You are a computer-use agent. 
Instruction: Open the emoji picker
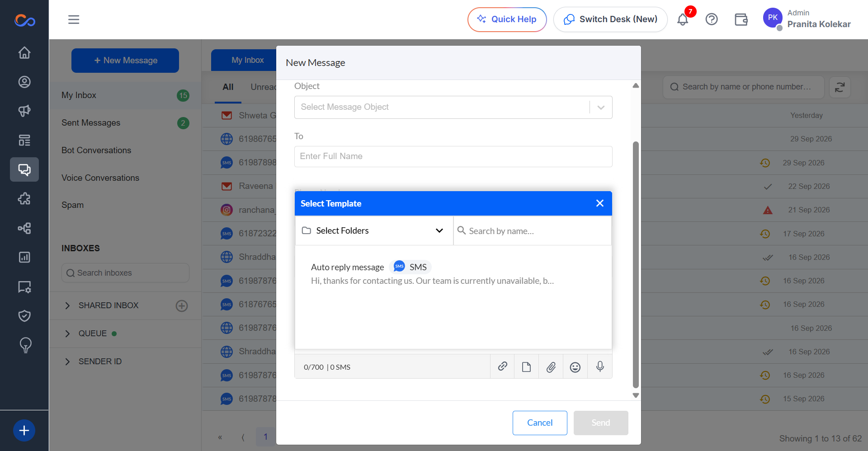[575, 366]
